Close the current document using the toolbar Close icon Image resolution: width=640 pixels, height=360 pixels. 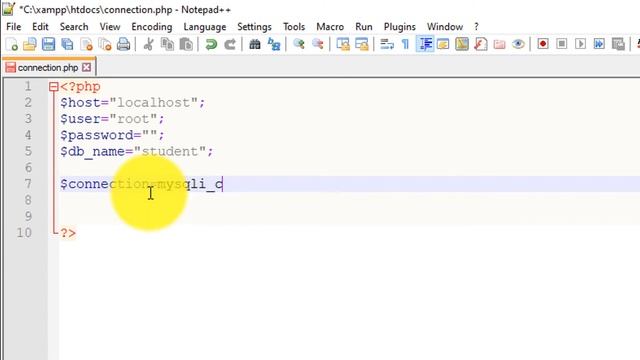click(x=86, y=44)
